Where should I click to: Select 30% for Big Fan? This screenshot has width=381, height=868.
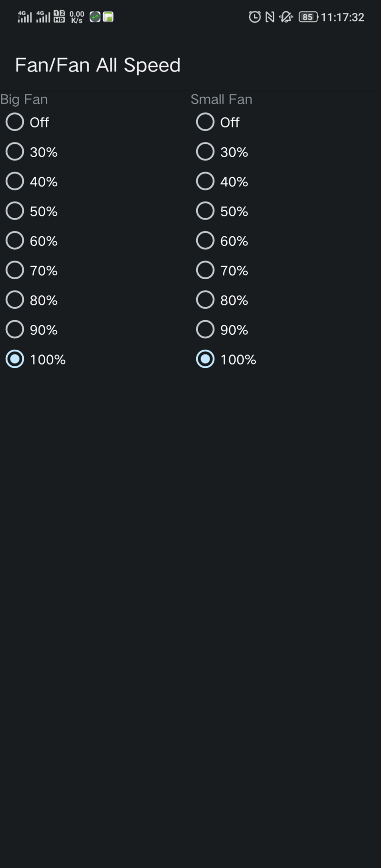15,151
